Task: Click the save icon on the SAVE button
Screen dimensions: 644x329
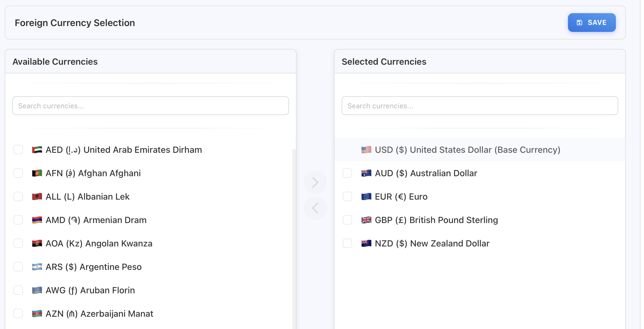Action: (x=579, y=22)
